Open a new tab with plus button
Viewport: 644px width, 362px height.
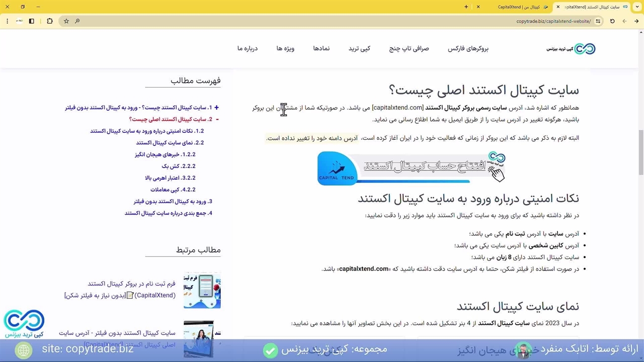tap(466, 7)
